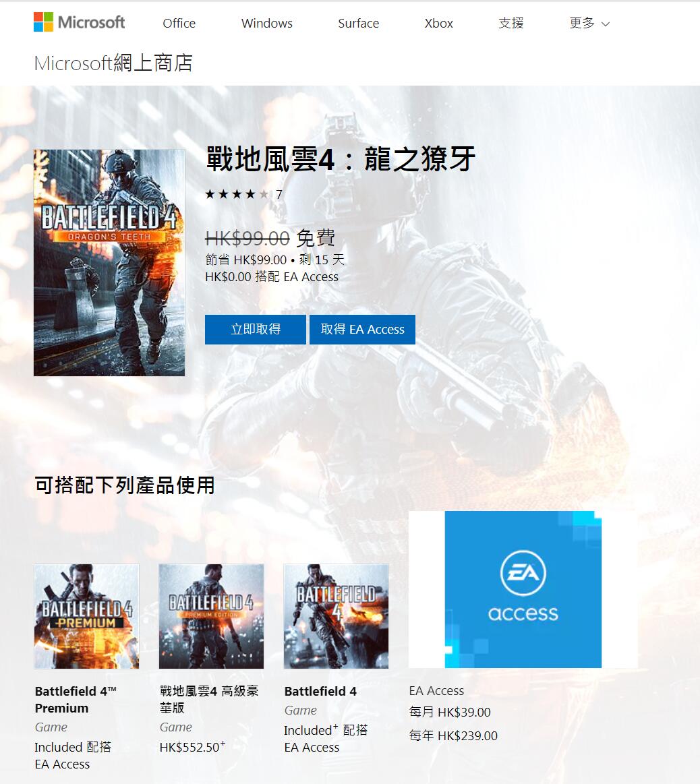Screen dimensions: 700x784
Task: Click the star rating row
Action: coord(243,194)
